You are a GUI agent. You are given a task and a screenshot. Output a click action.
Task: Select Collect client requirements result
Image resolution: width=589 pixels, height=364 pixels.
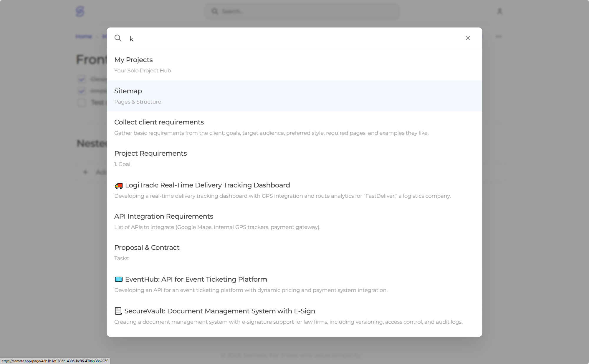pyautogui.click(x=159, y=122)
